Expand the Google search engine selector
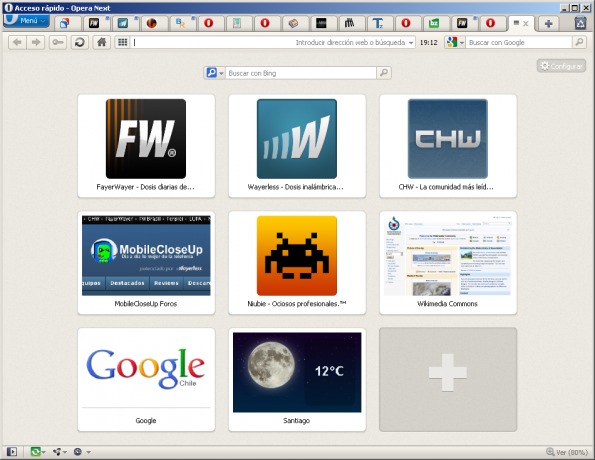The width and height of the screenshot is (595, 460). pyautogui.click(x=455, y=43)
